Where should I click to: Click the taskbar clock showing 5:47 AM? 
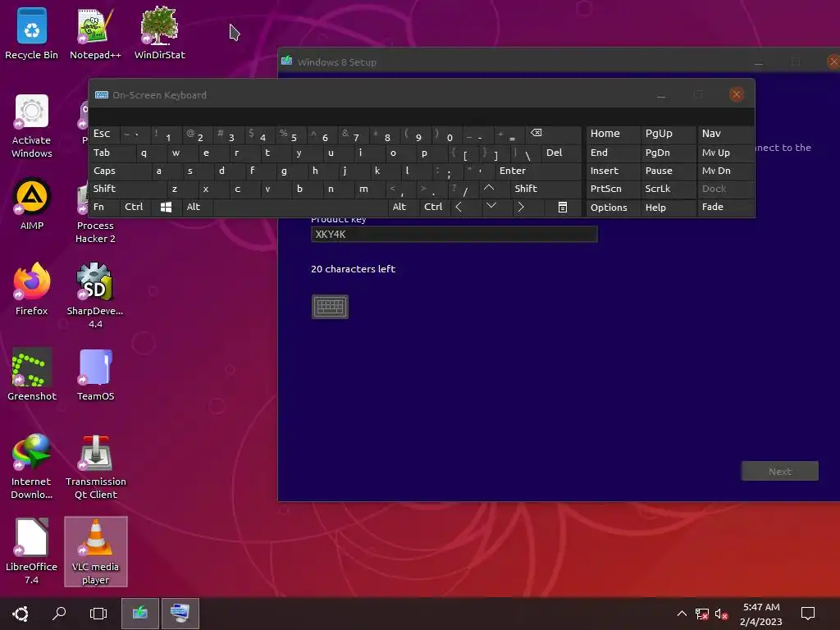tap(760, 614)
